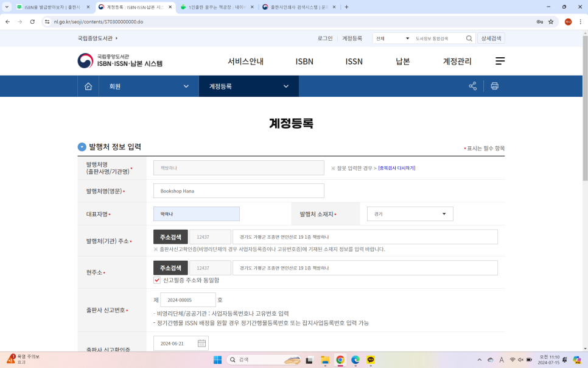Reload the page with refresh icon

click(32, 22)
